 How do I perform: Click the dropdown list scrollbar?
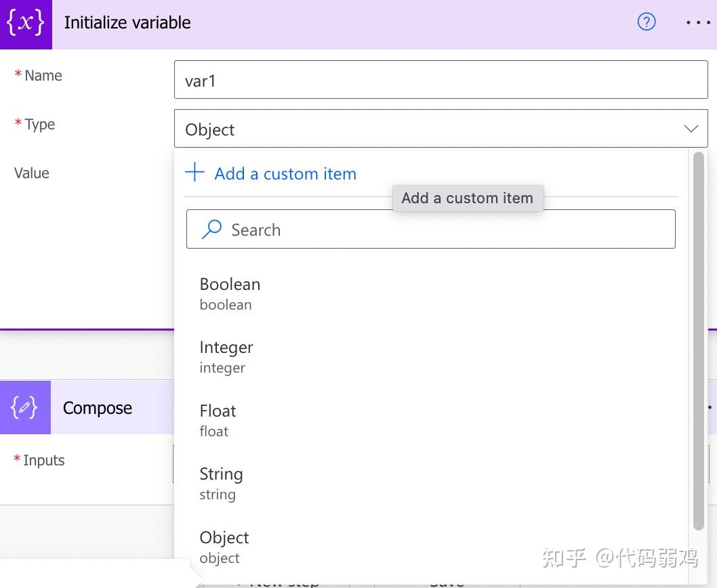(x=699, y=339)
